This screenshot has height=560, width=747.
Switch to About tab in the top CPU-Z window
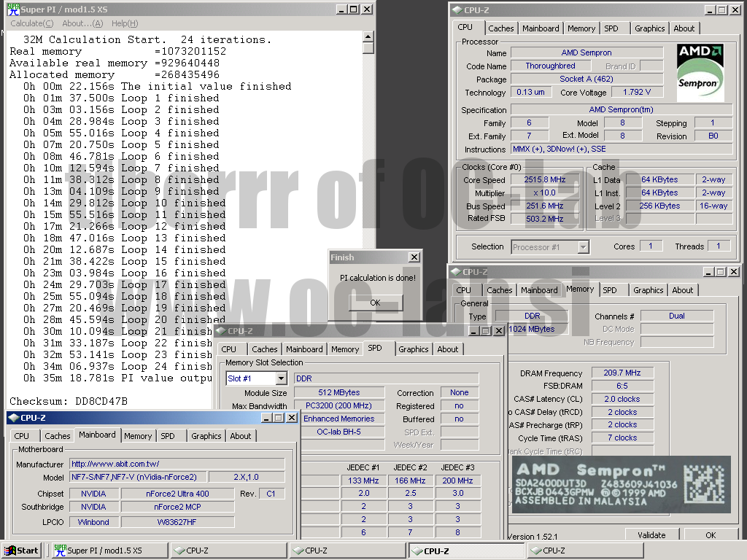684,28
